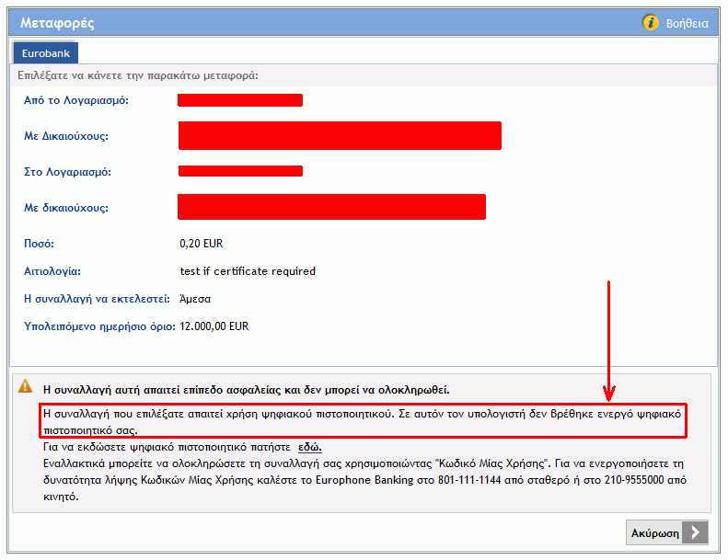Image resolution: width=728 pixels, height=560 pixels.
Task: Click the Ακύρωση cancel button
Action: coord(666,532)
